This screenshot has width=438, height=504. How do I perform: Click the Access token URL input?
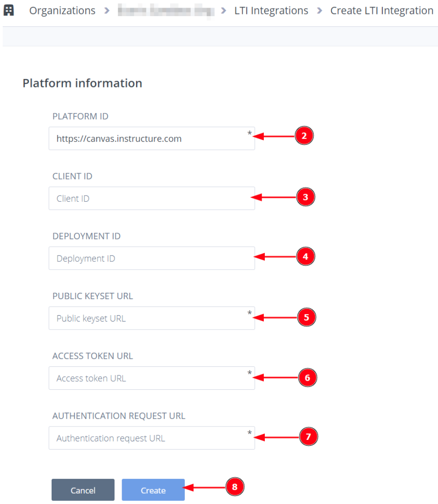(x=152, y=378)
